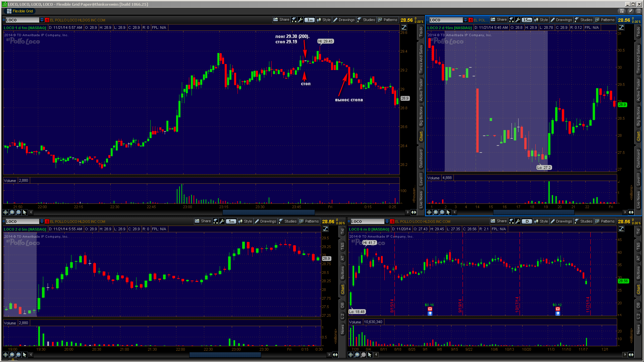Expand symbol dropdown in 5m chart
Screen dimensions: 644x362
42,222
